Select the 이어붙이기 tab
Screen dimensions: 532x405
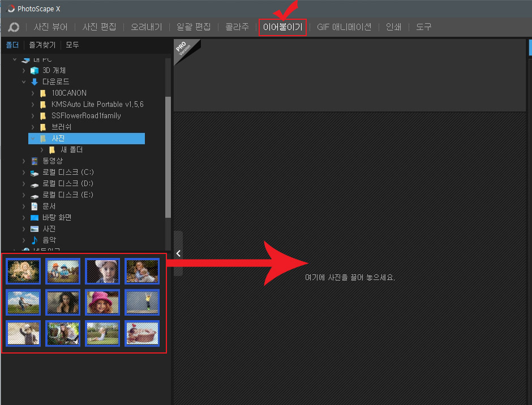282,27
